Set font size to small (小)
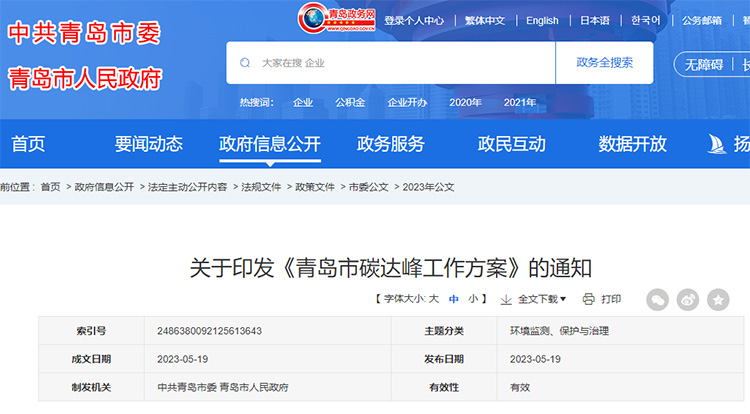Viewport: 750px width, 414px height. pyautogui.click(x=472, y=299)
